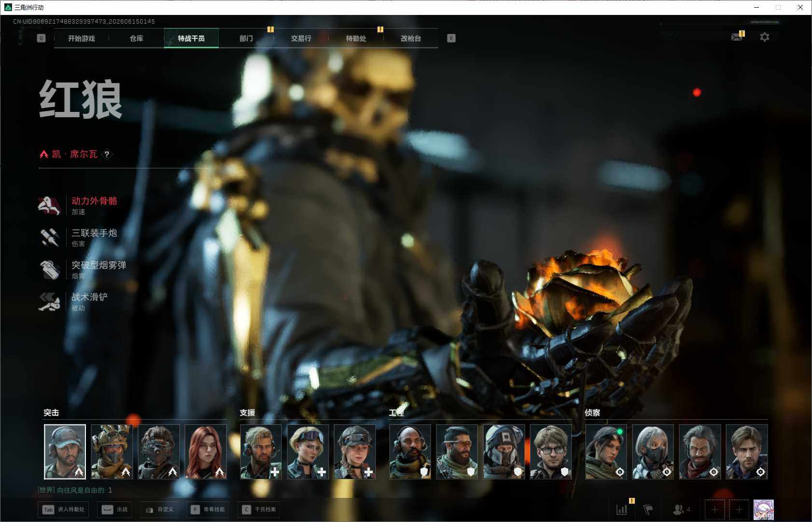Select the 特战干员 tab
This screenshot has width=812, height=522.
(191, 38)
